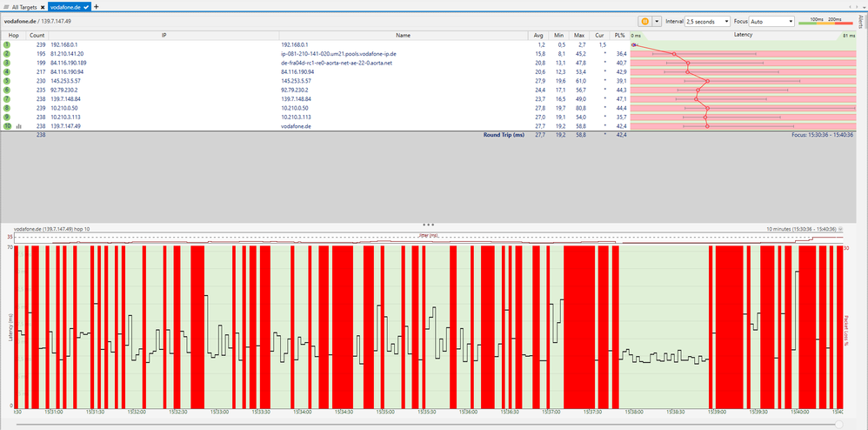Switch to the All Targets tab
The image size is (868, 430).
click(x=23, y=6)
